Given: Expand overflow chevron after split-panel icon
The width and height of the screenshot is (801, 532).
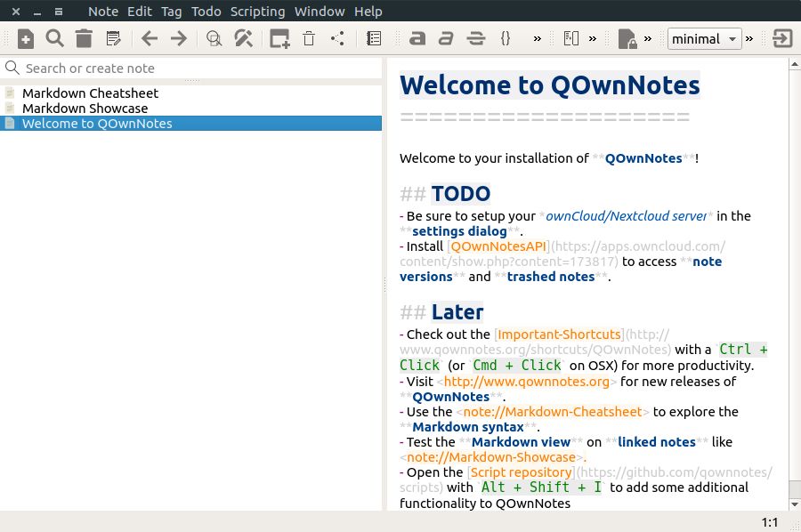Looking at the screenshot, I should point(593,39).
